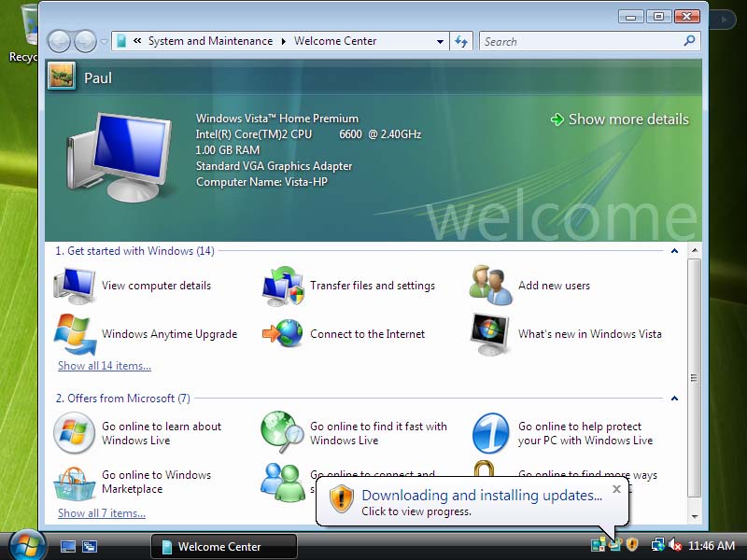Click What's new in Windows Vista label

[590, 334]
